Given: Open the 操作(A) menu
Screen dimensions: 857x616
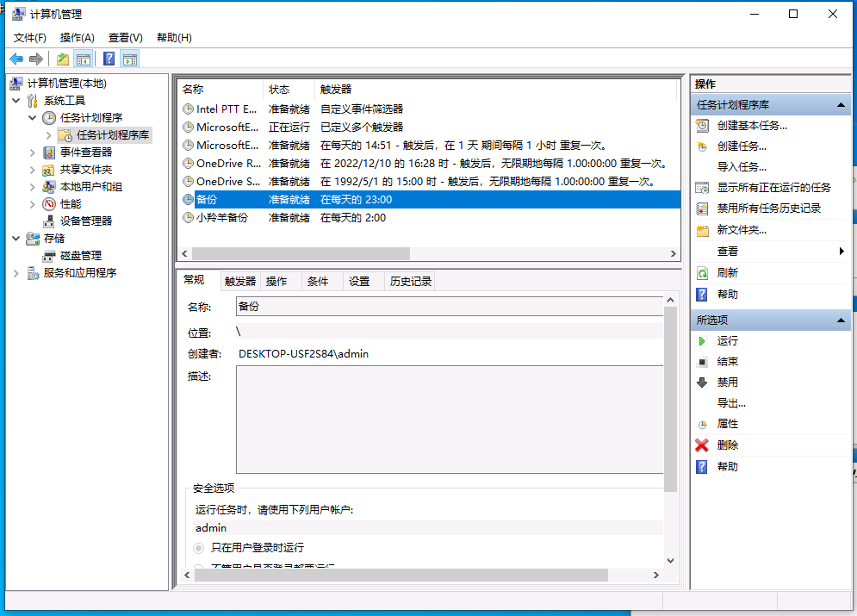Looking at the screenshot, I should [77, 38].
